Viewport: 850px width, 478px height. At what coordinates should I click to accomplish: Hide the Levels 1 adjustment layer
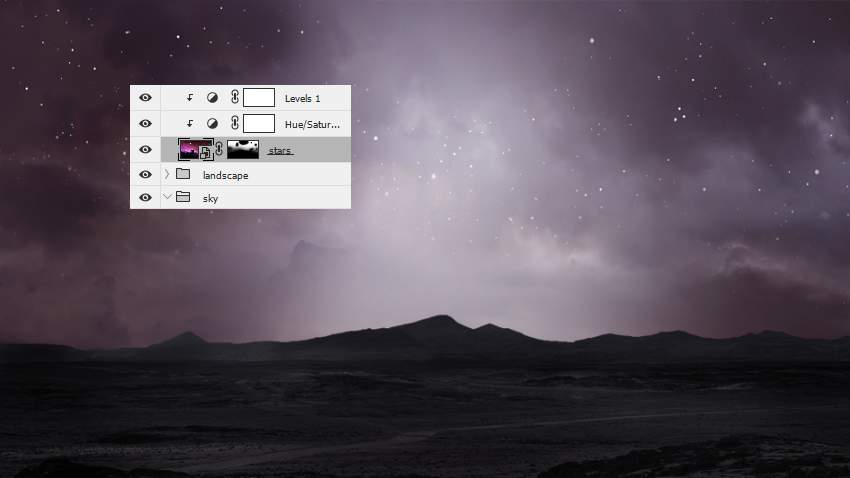click(145, 98)
